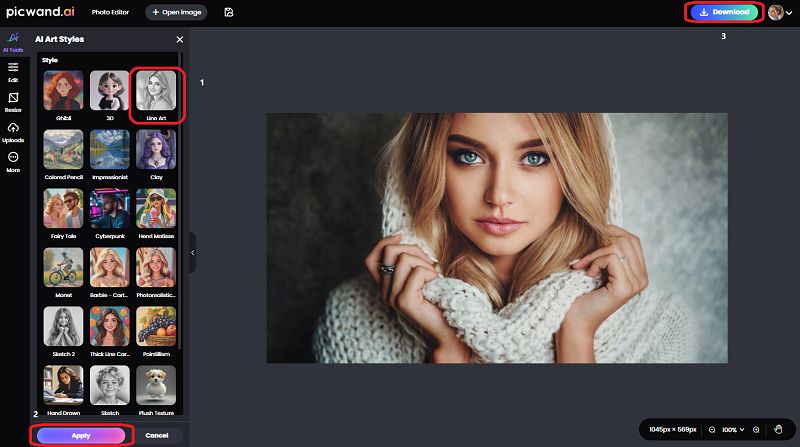Select the Thick Line Cartoon style
This screenshot has height=447, width=800.
(x=110, y=332)
